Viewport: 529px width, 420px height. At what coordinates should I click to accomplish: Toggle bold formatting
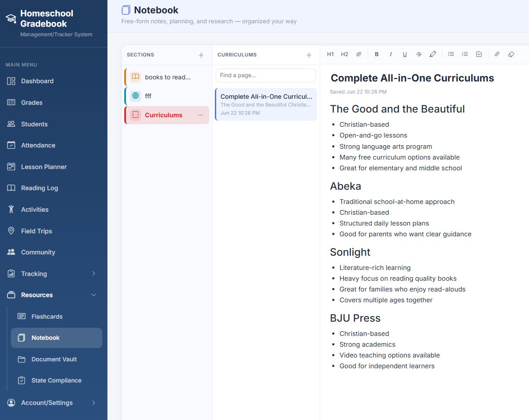[377, 54]
